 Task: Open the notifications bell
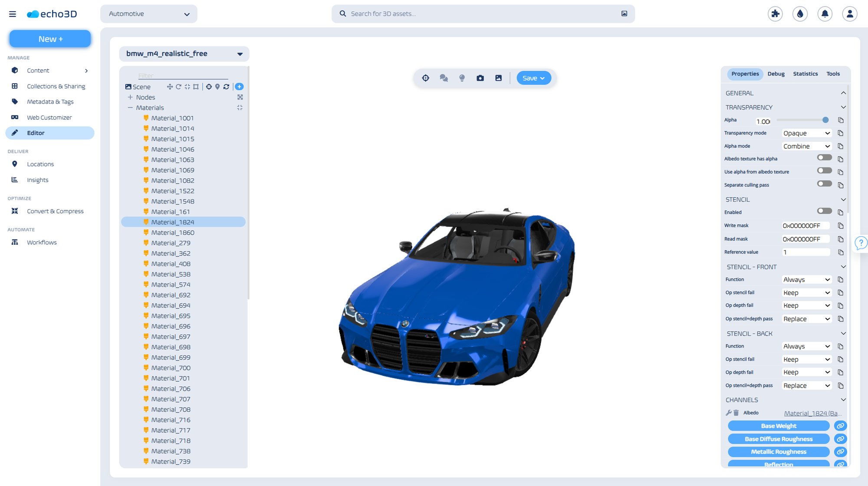tap(825, 14)
